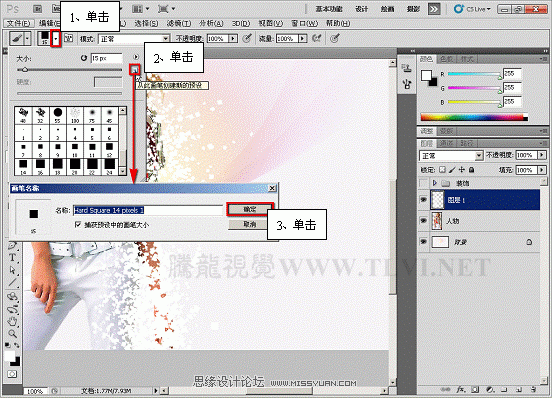This screenshot has height=398, width=552.
Task: Toggle Quick Mask mode icon
Action: pyautogui.click(x=12, y=374)
